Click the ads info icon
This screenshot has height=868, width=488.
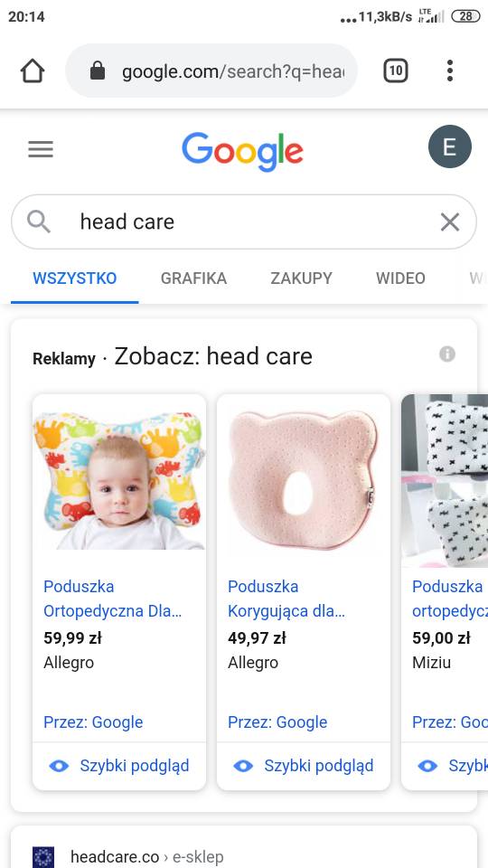coord(447,354)
